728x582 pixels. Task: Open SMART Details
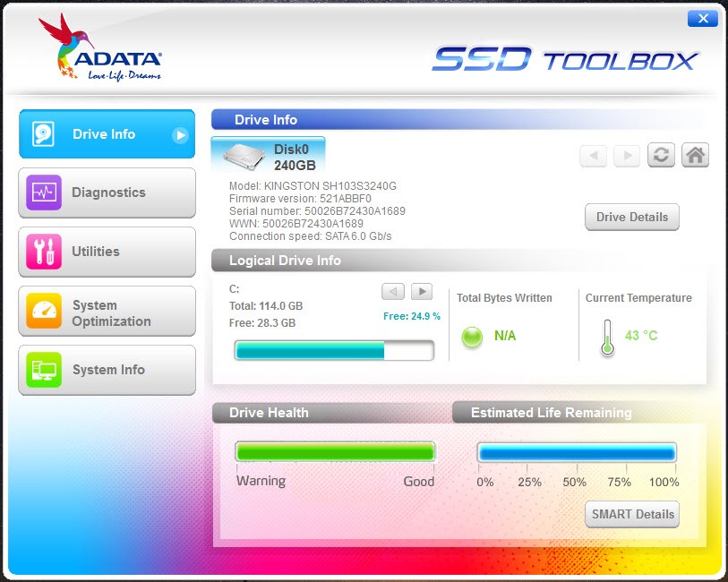[632, 514]
